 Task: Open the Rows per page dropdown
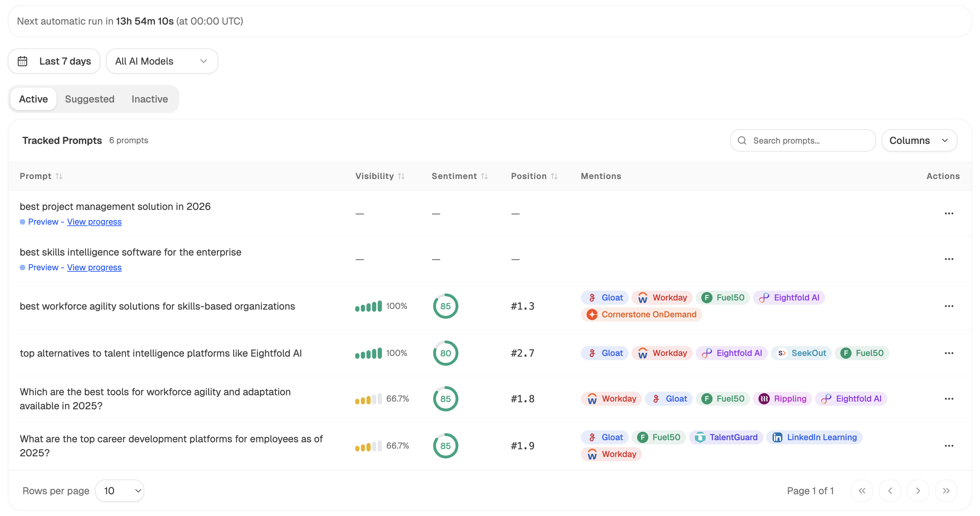(119, 491)
